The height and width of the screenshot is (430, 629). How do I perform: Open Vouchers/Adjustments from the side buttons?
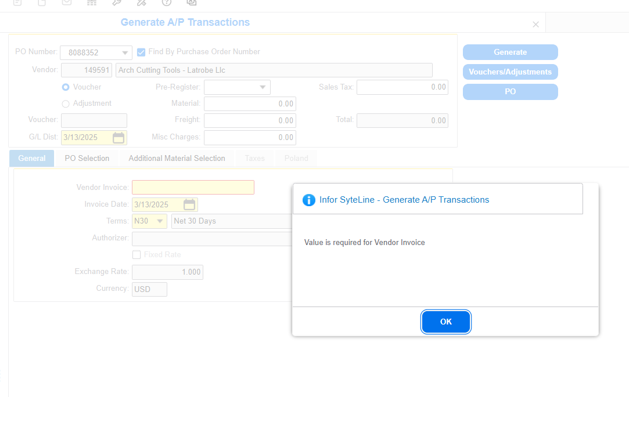click(510, 72)
